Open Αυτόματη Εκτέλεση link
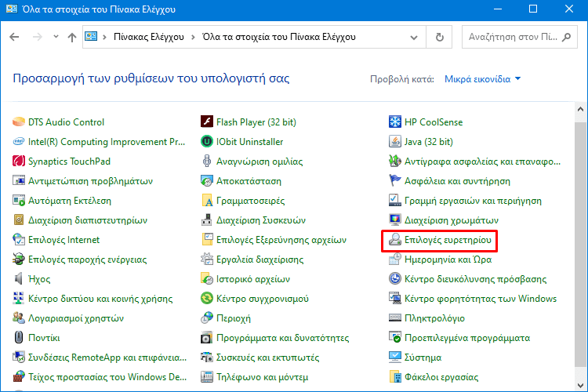The height and width of the screenshot is (392, 588). click(70, 201)
